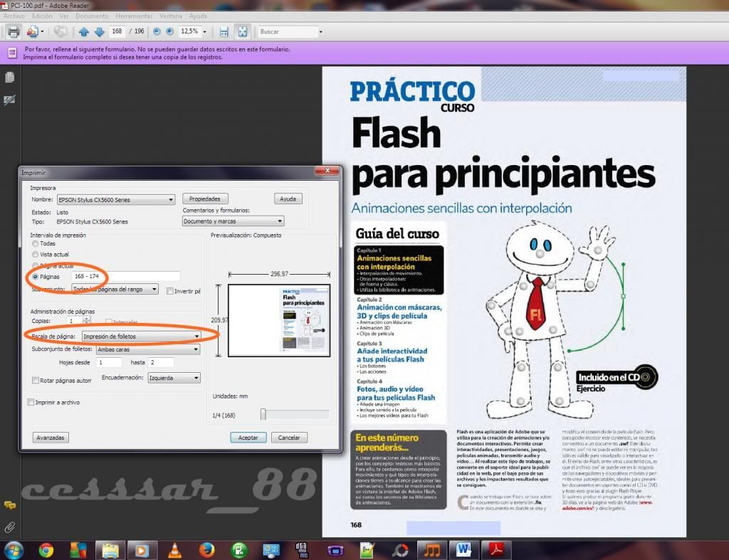Open the Escala de página dropdown

(x=142, y=336)
